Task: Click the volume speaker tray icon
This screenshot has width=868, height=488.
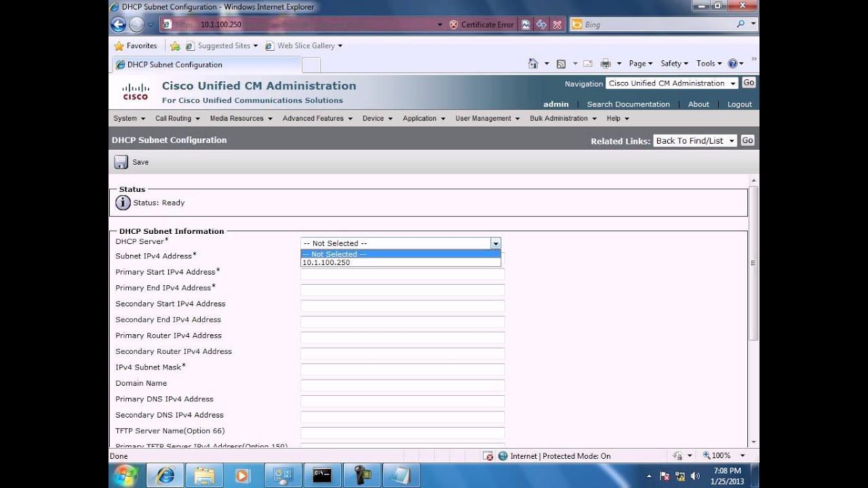Action: (695, 476)
